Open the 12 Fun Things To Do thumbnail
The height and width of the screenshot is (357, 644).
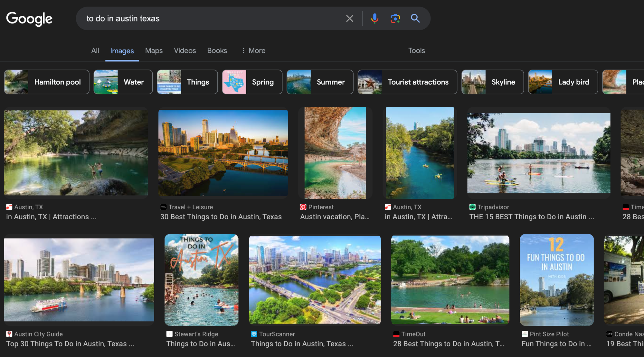(556, 279)
